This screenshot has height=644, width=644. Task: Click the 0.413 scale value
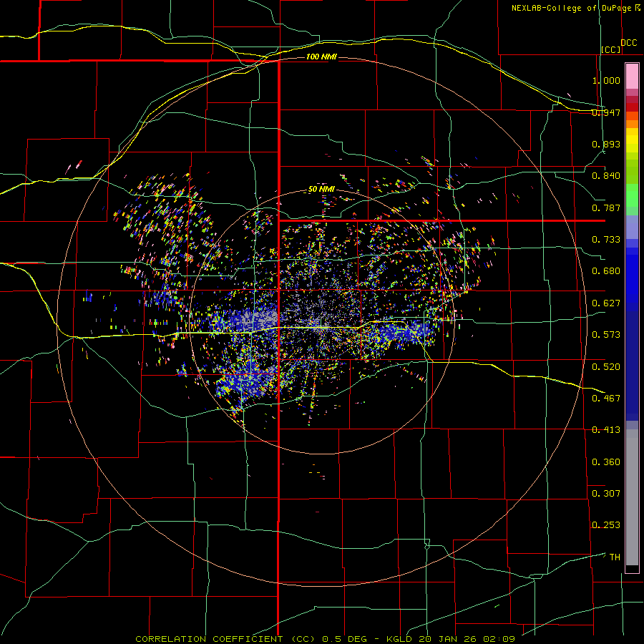[606, 430]
